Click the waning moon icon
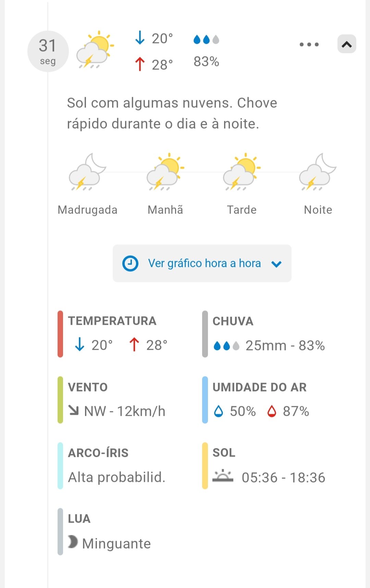Screen dimensions: 370x588 [x=73, y=542]
